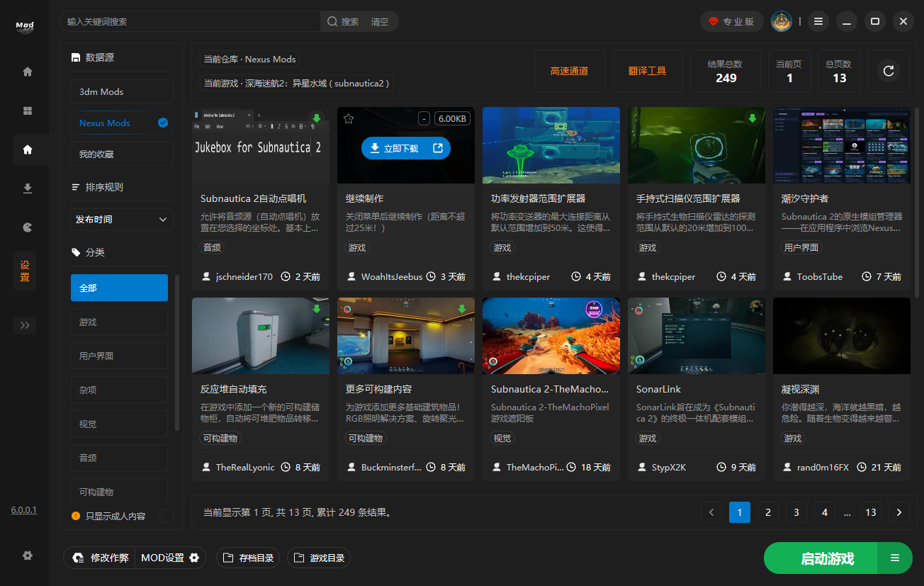Click the category list vertical scrollbar

[x=177, y=354]
